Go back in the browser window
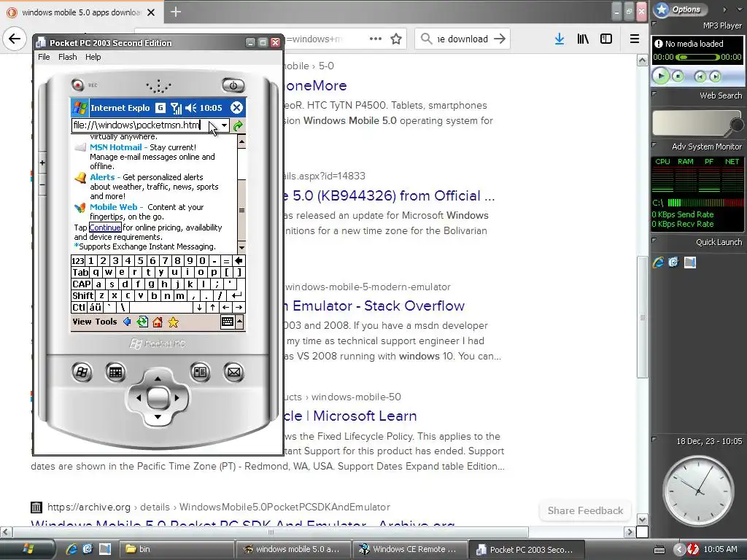Viewport: 747px width, 560px height. (15, 39)
